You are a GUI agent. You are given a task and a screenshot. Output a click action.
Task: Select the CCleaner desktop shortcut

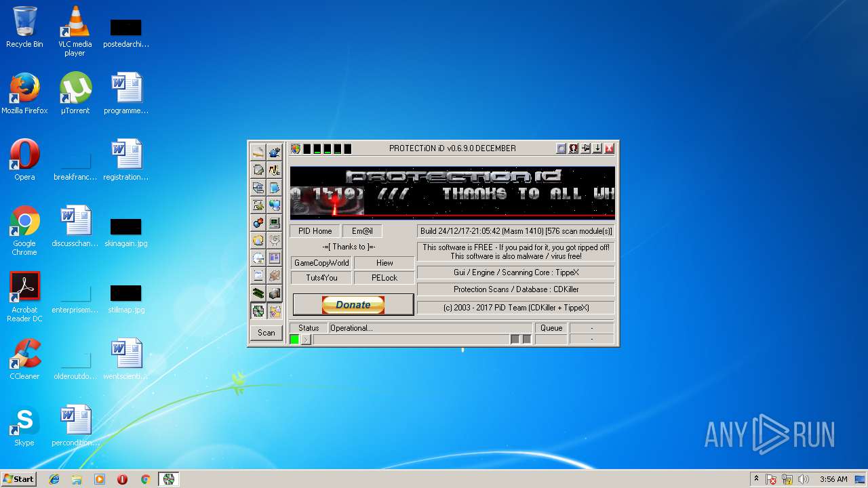(24, 359)
